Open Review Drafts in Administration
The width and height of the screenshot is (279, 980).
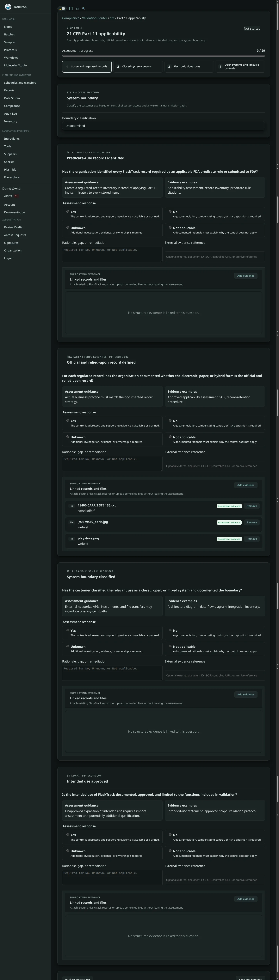tap(13, 227)
